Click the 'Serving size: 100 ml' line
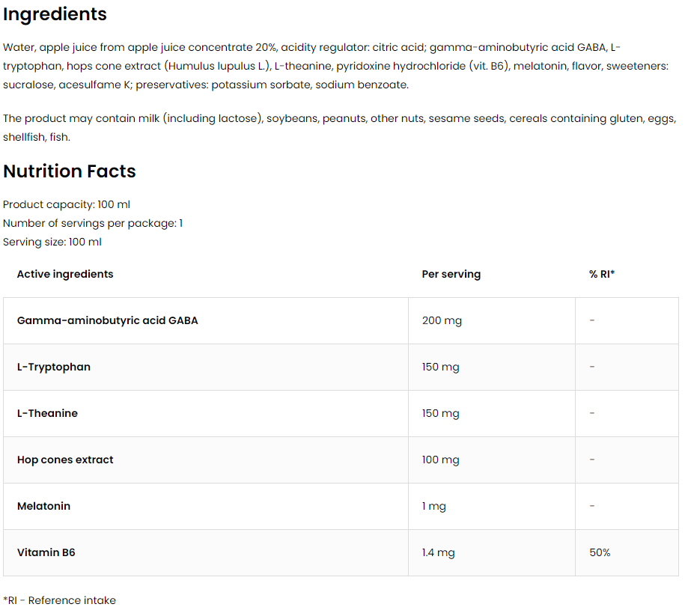The width and height of the screenshot is (685, 616). click(52, 242)
